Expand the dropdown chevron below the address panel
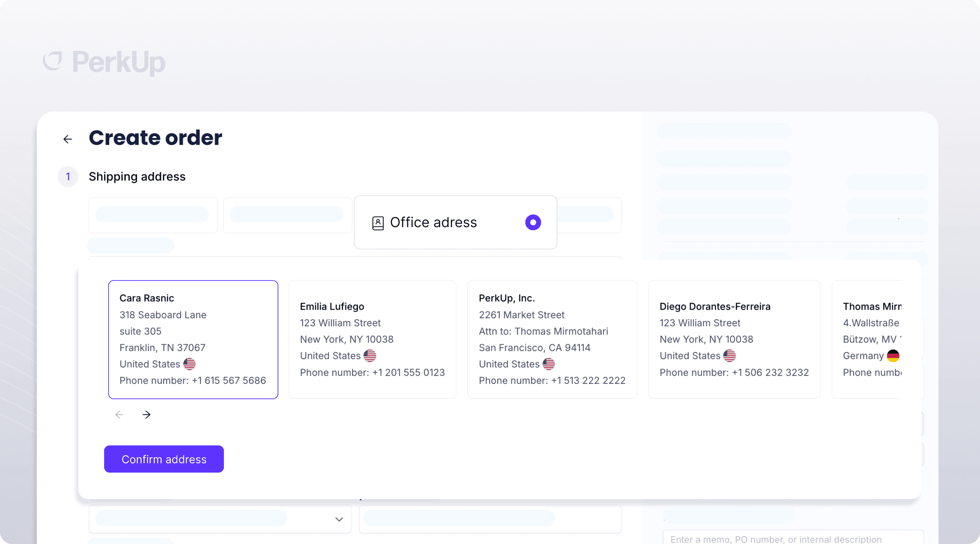980x544 pixels. point(339,519)
